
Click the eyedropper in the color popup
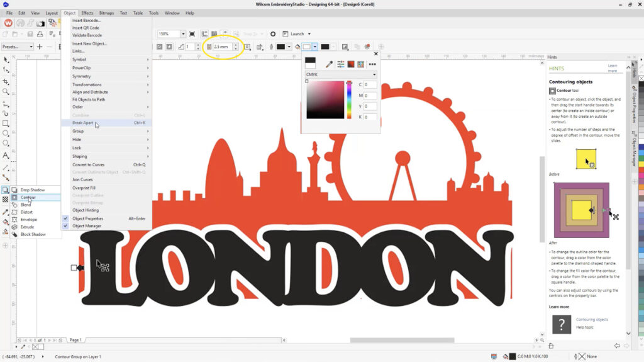[328, 64]
